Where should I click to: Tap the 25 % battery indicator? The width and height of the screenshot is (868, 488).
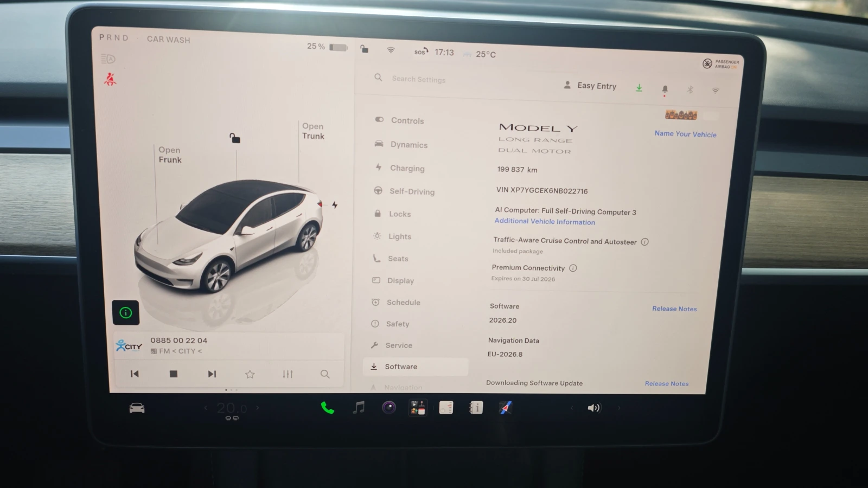(327, 47)
